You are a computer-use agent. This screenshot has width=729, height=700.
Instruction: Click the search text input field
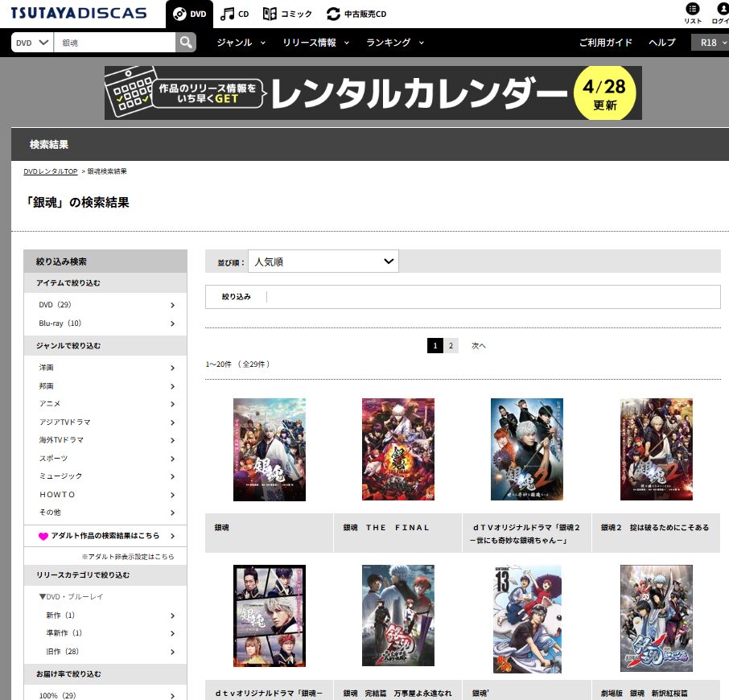114,43
